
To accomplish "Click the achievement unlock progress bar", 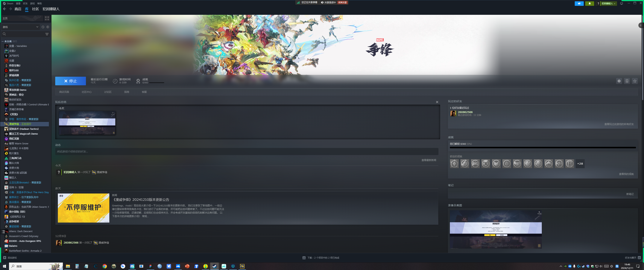I will click(543, 148).
